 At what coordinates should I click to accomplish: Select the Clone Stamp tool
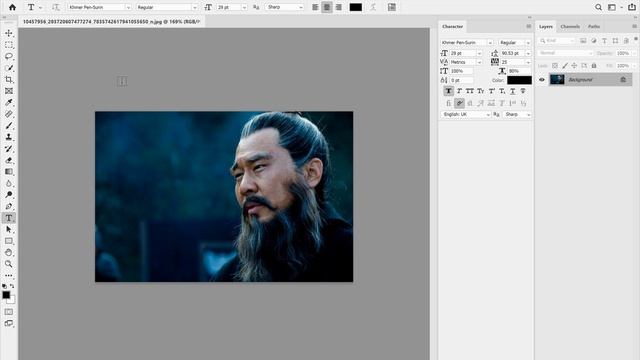tap(9, 137)
